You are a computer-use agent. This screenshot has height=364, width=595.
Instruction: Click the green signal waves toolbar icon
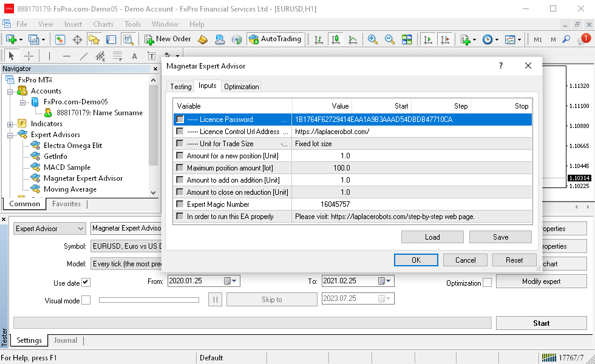pos(237,39)
